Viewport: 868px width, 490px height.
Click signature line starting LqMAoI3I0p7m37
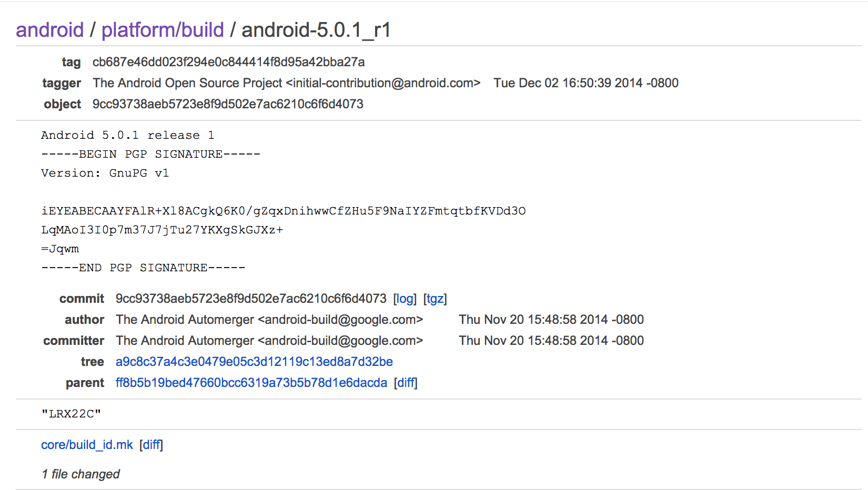(162, 230)
